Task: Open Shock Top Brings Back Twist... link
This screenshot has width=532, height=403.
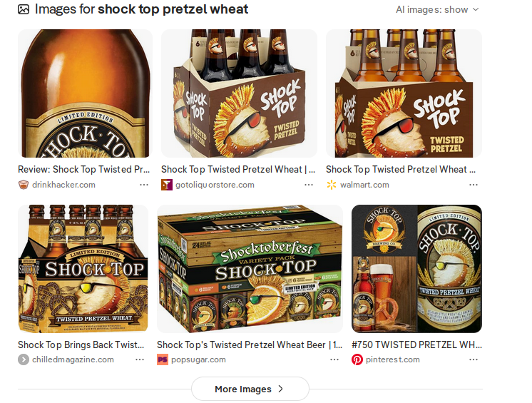Action: click(81, 345)
